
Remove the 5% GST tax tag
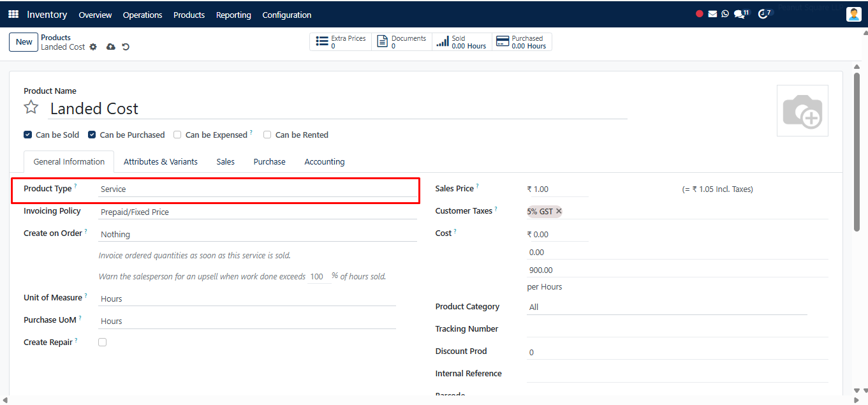click(x=559, y=211)
